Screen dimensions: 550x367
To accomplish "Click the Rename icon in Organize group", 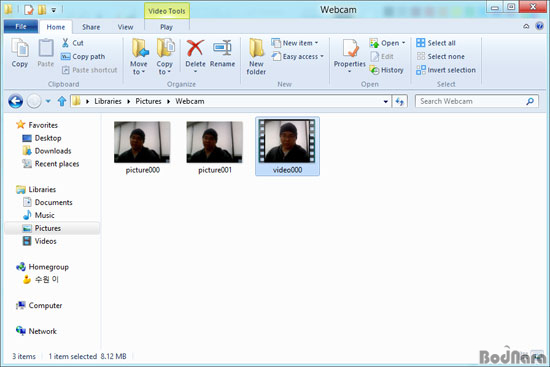I will 222,48.
